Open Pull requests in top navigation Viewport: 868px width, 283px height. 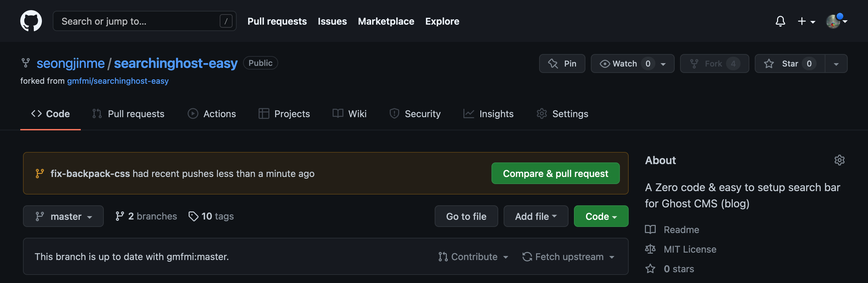tap(277, 21)
